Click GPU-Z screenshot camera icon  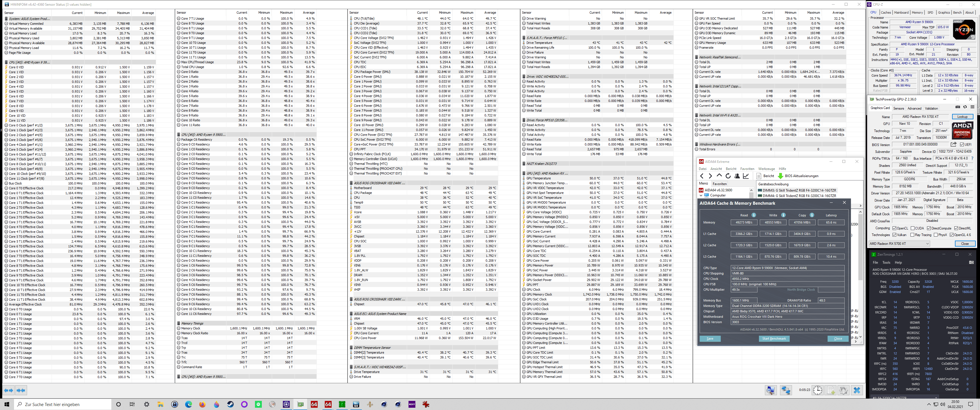coord(957,107)
